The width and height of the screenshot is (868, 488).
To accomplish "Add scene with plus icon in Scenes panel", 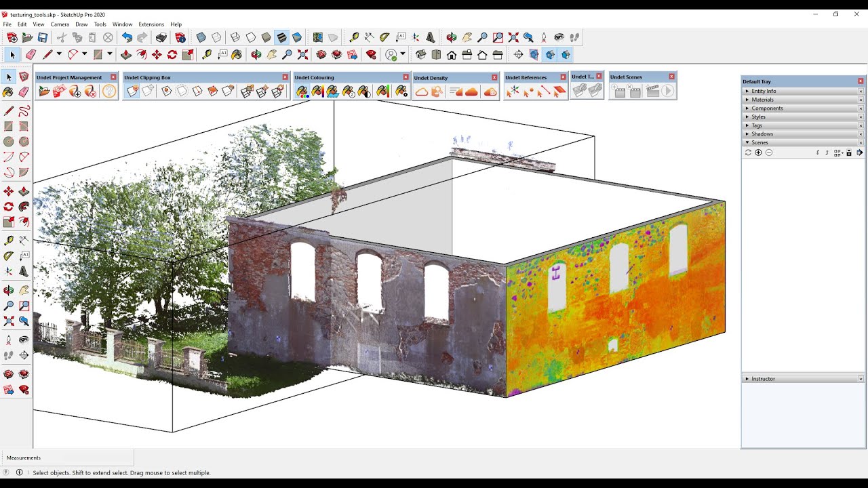I will point(758,152).
